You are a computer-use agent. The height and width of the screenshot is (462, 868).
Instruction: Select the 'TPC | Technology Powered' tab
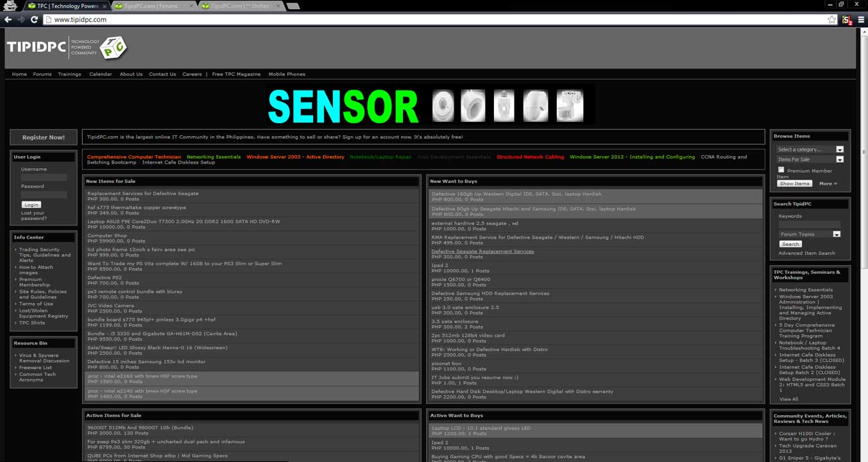pyautogui.click(x=66, y=6)
